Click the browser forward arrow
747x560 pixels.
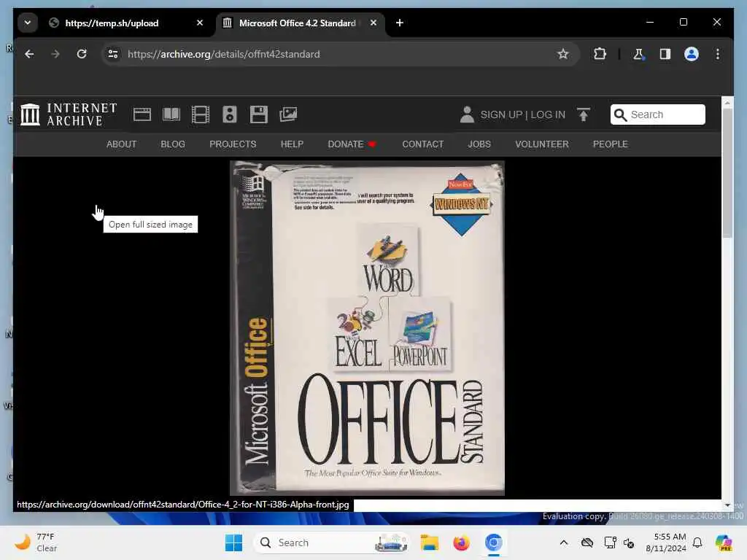pyautogui.click(x=55, y=54)
